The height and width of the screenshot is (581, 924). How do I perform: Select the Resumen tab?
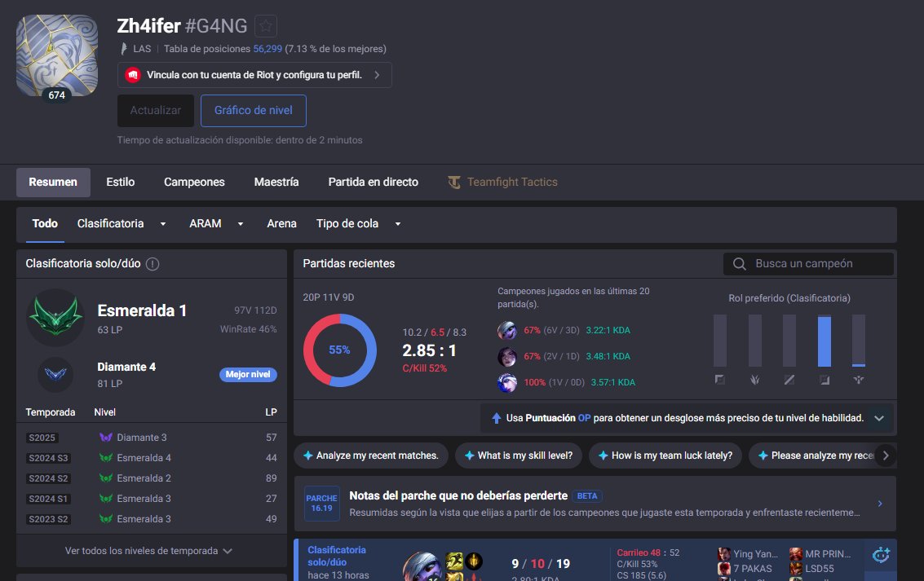[53, 182]
